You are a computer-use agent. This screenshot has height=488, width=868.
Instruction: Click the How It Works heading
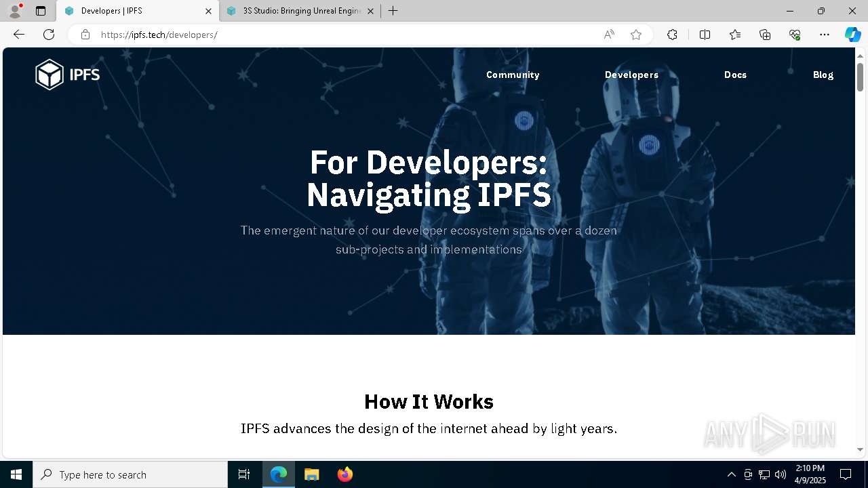tap(429, 401)
